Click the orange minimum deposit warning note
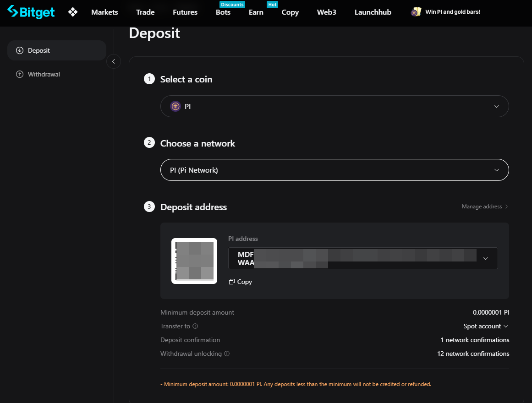Viewport: 532px width, 403px height. (x=296, y=384)
